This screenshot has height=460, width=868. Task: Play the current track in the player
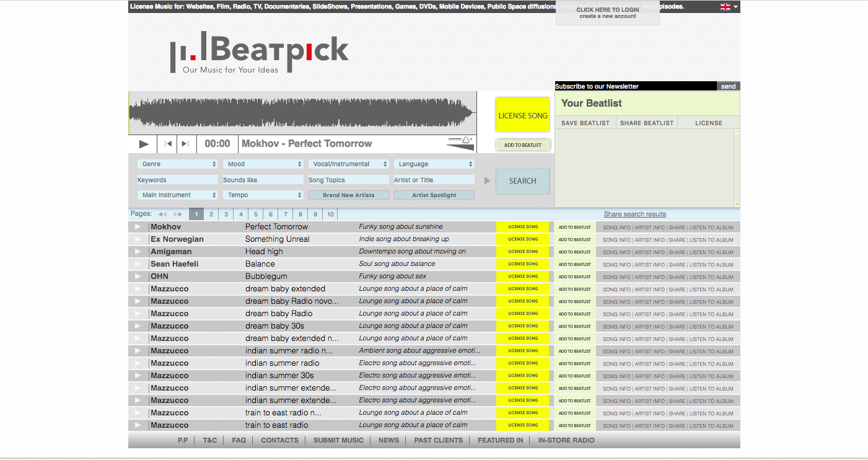pos(144,144)
